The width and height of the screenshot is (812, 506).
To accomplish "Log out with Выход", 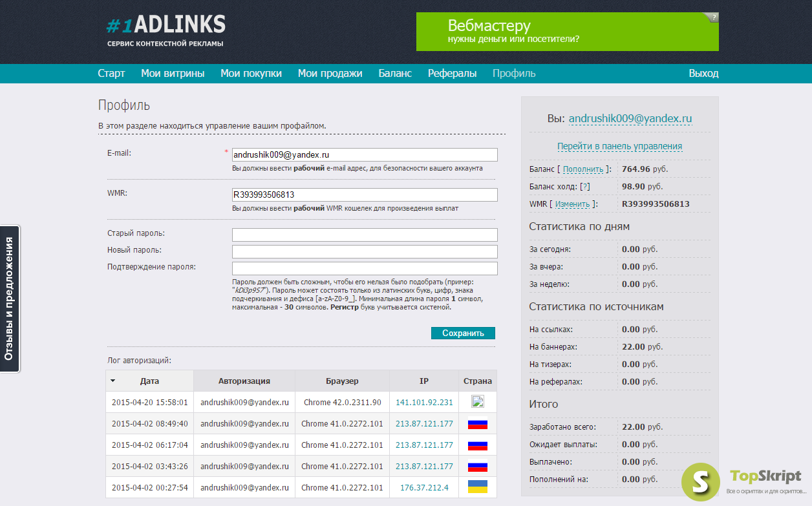I will pos(703,74).
